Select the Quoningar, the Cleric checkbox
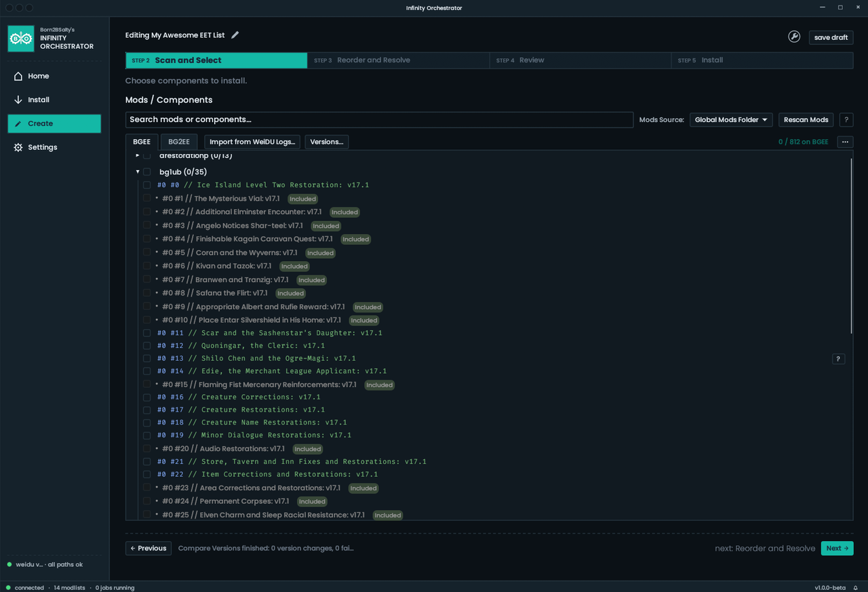This screenshot has height=592, width=868. coord(146,346)
